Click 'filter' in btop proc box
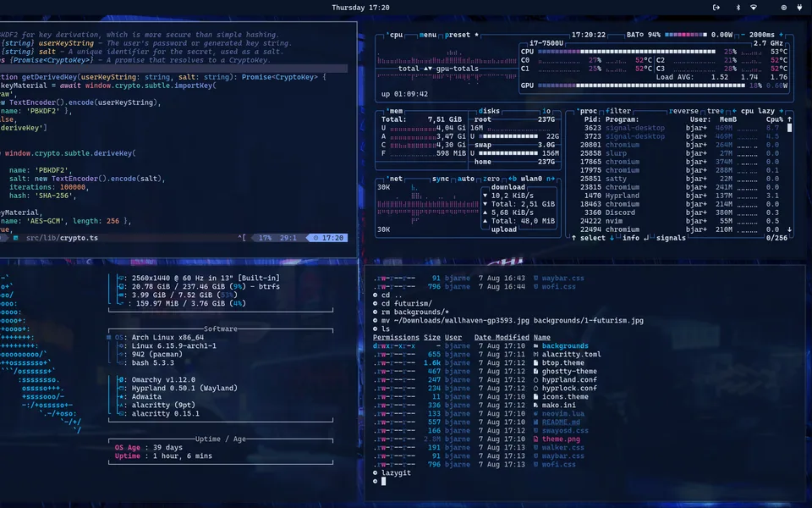Screen dimensions: 812x508 point(618,111)
